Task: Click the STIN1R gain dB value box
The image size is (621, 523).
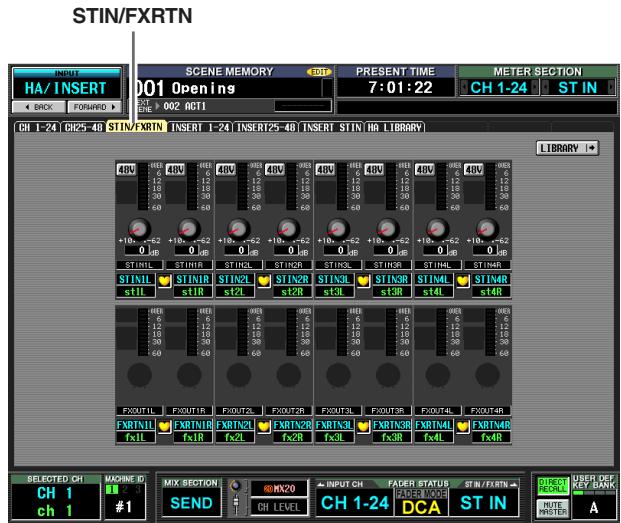Action: point(187,250)
